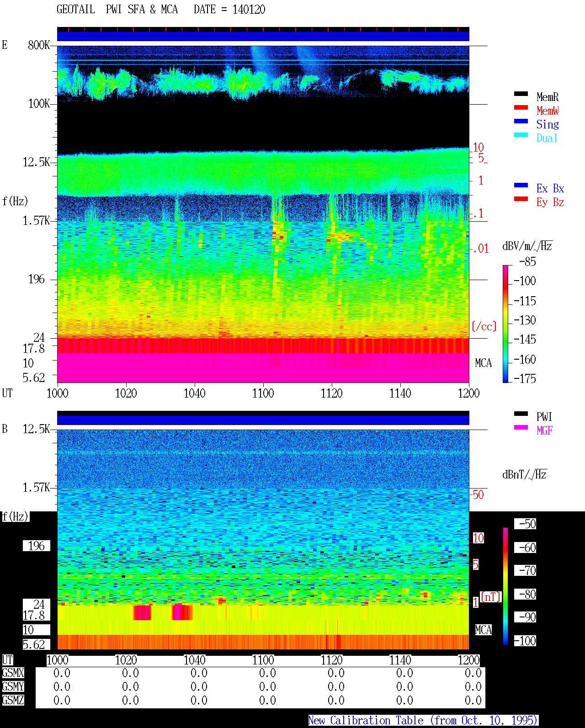Screen dimensions: 585x728
Task: Click the 1200 tick under B spectrogram
Action: click(x=469, y=660)
